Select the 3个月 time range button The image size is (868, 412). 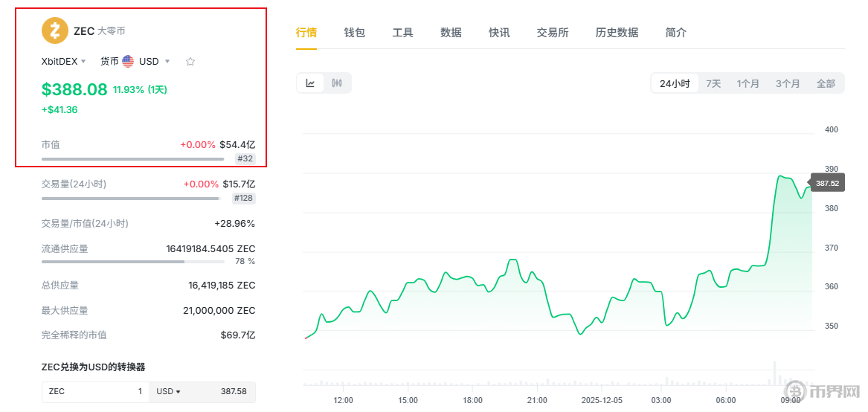(x=788, y=83)
